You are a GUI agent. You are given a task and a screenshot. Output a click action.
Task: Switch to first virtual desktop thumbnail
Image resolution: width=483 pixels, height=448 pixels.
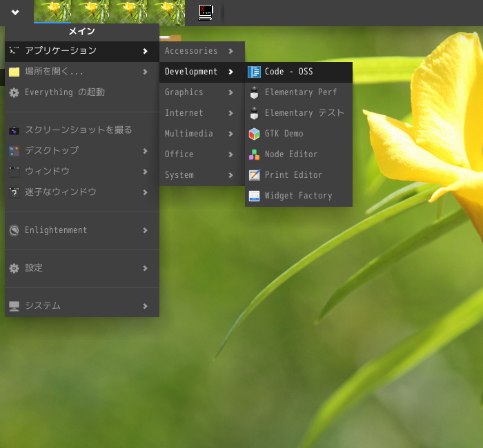click(52, 12)
